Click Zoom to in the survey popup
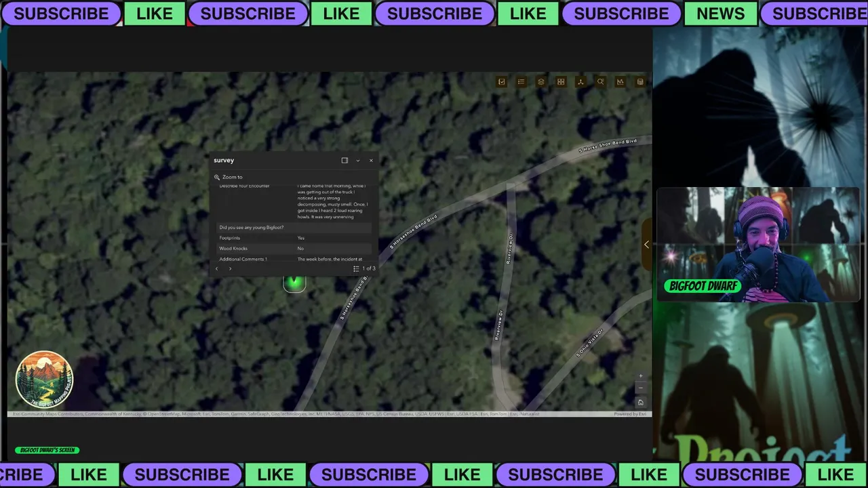The width and height of the screenshot is (868, 488). click(229, 177)
